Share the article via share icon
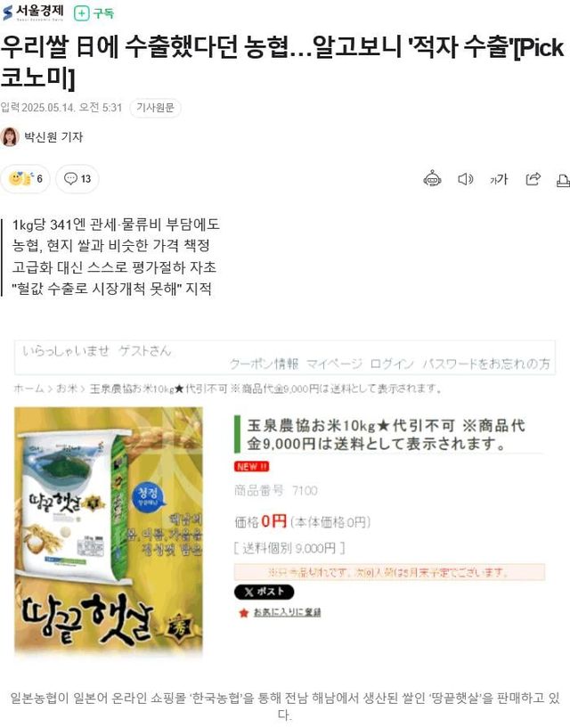The height and width of the screenshot is (728, 570). [x=533, y=179]
